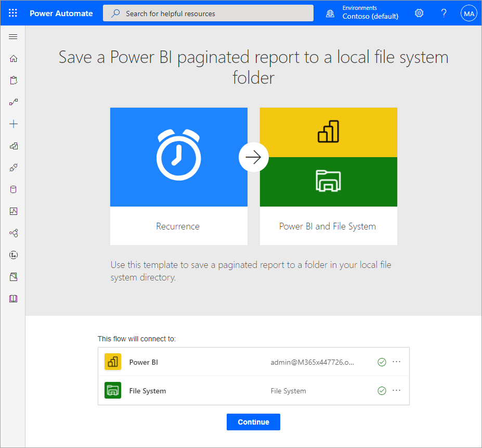482x448 pixels.
Task: Open the Home icon in sidebar
Action: point(13,58)
